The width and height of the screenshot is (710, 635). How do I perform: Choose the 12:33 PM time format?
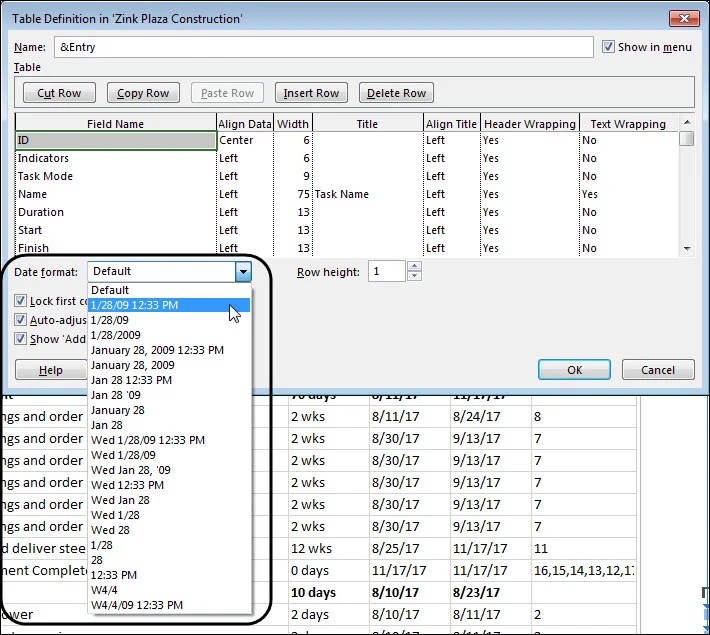(x=169, y=575)
